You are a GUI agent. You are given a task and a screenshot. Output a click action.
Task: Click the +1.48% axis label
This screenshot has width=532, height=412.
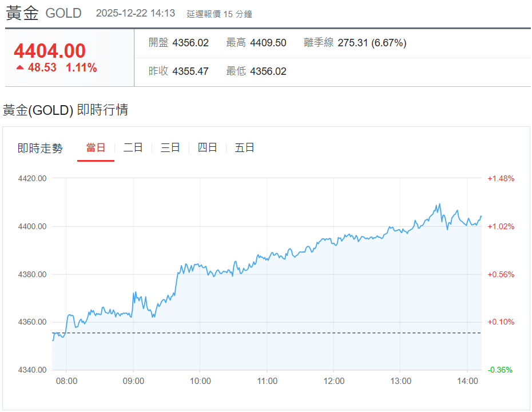(501, 178)
